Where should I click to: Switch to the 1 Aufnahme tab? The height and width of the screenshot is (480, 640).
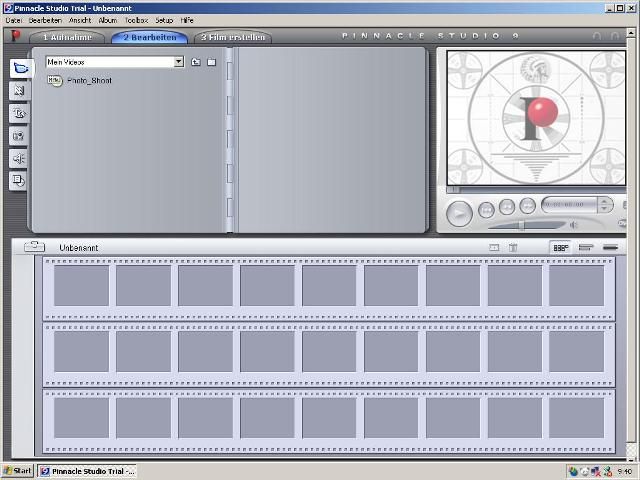[x=68, y=38]
